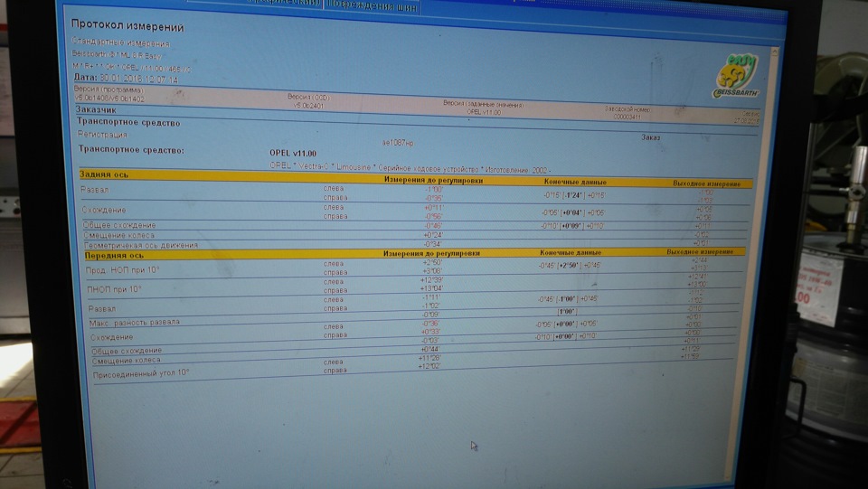Select the rear wheel offset value '+0°24''
This screenshot has width=868, height=489.
(433, 234)
